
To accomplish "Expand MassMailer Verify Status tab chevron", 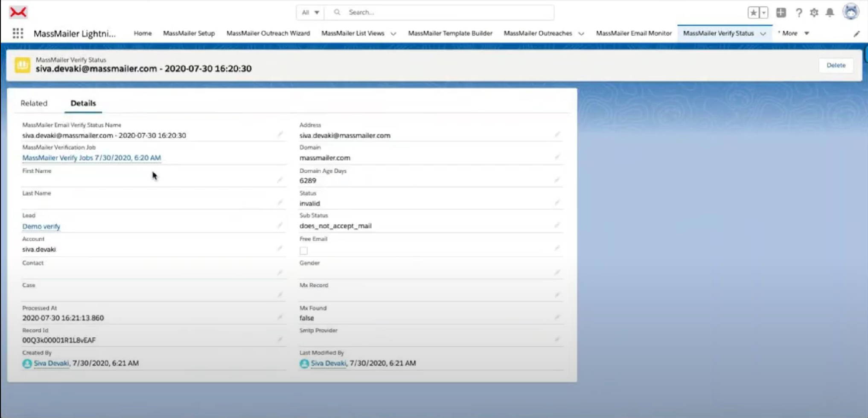I will point(763,34).
